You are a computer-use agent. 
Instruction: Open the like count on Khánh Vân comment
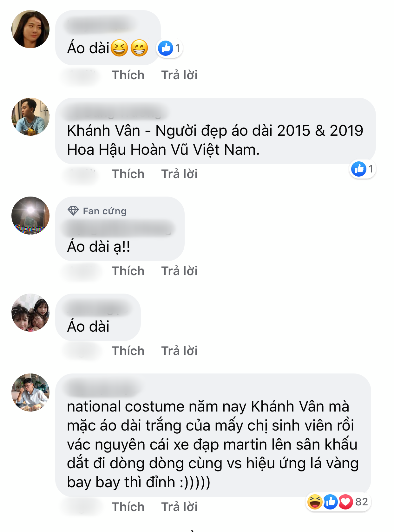(x=363, y=169)
